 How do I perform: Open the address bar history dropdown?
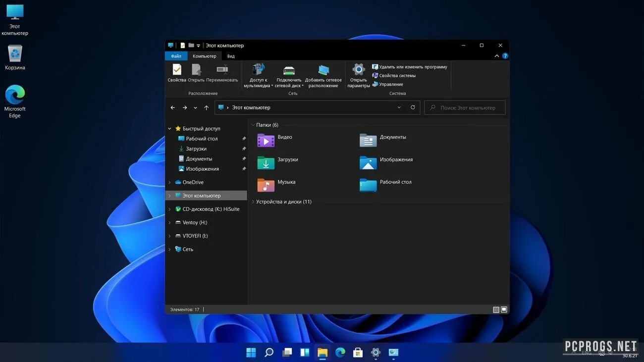coord(399,107)
